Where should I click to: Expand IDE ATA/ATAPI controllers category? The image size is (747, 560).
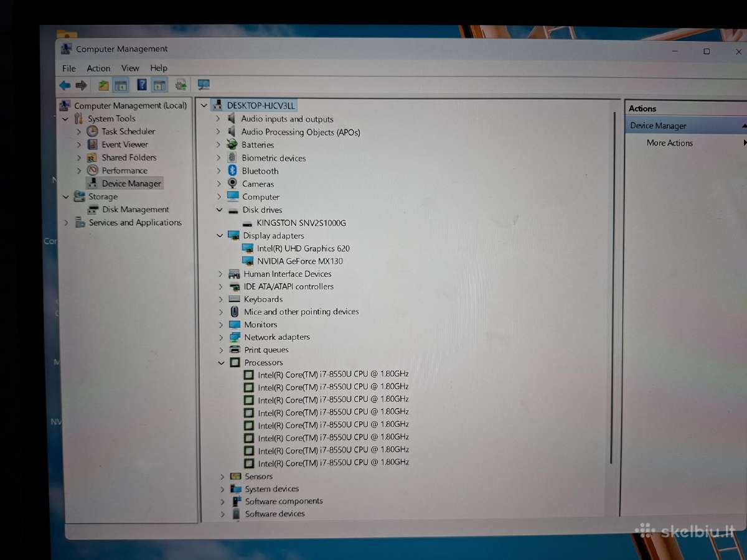point(220,287)
